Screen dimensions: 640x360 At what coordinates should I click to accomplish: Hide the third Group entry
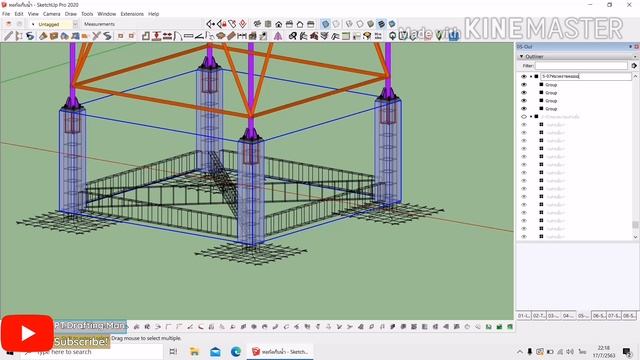click(x=524, y=100)
